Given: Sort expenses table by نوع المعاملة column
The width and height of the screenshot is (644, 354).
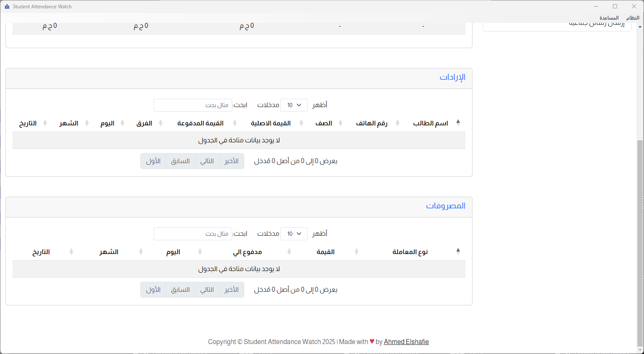Looking at the screenshot, I should (410, 252).
